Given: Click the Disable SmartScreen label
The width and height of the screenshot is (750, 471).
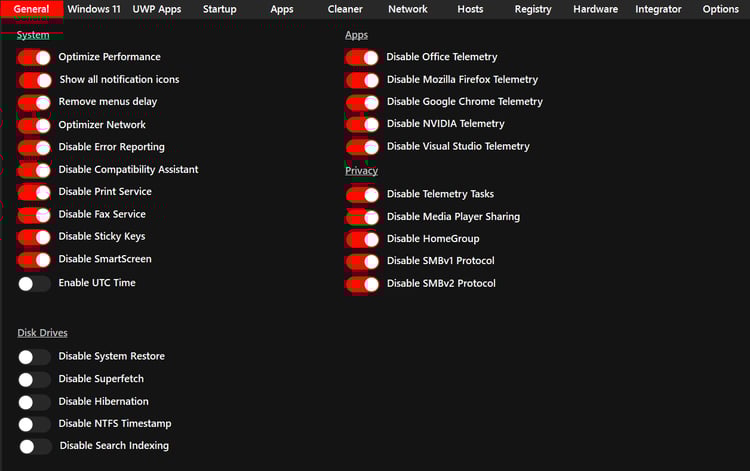Looking at the screenshot, I should 105,259.
